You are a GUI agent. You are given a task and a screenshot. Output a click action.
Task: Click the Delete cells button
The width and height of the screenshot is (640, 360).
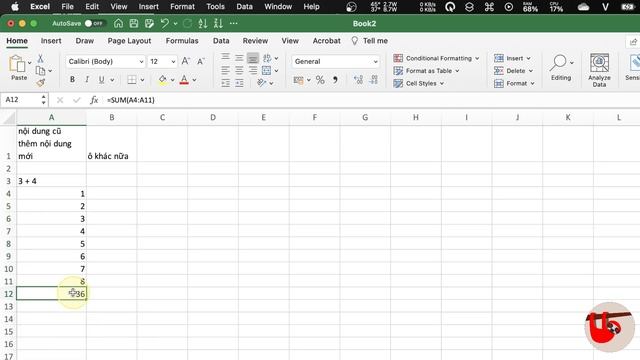pos(513,71)
